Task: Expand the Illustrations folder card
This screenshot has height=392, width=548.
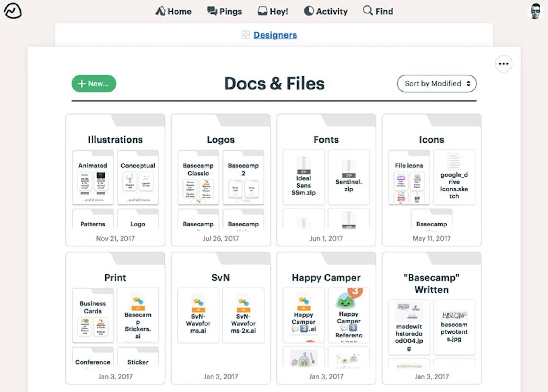Action: [116, 139]
